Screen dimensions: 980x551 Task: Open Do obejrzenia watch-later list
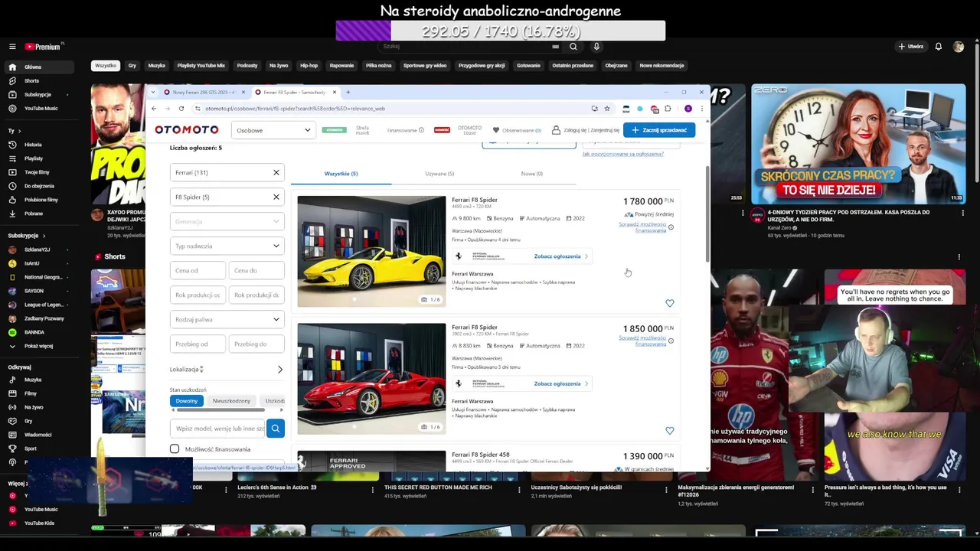pos(39,186)
